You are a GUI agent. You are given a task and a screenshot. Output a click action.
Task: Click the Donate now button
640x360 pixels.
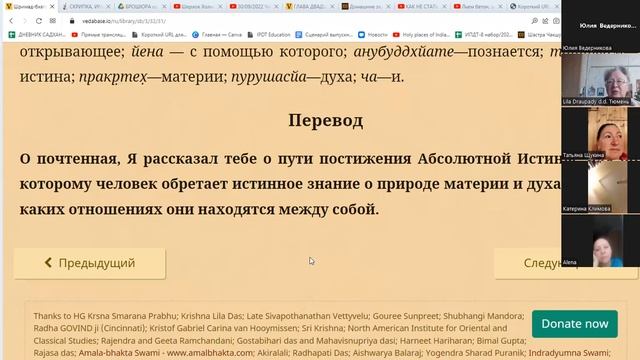click(575, 324)
